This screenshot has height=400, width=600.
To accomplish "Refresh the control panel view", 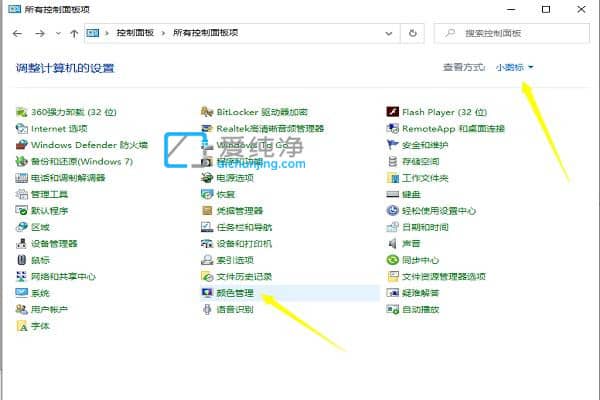I will click(412, 33).
